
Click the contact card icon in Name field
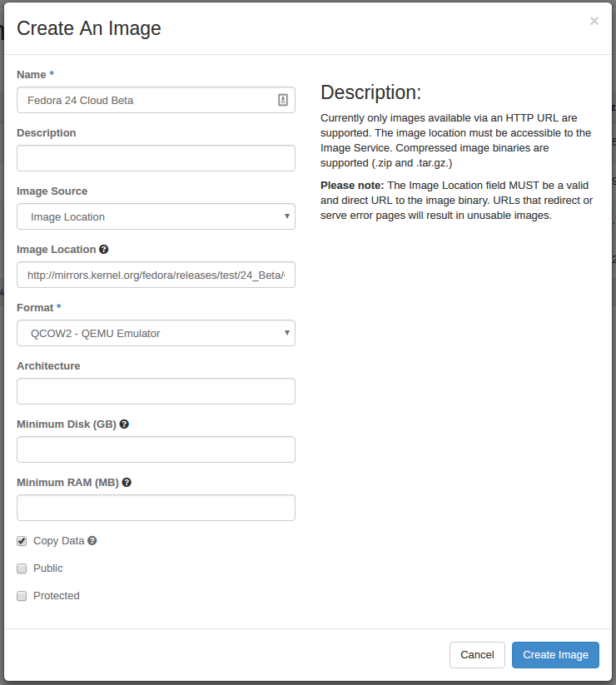pyautogui.click(x=283, y=100)
